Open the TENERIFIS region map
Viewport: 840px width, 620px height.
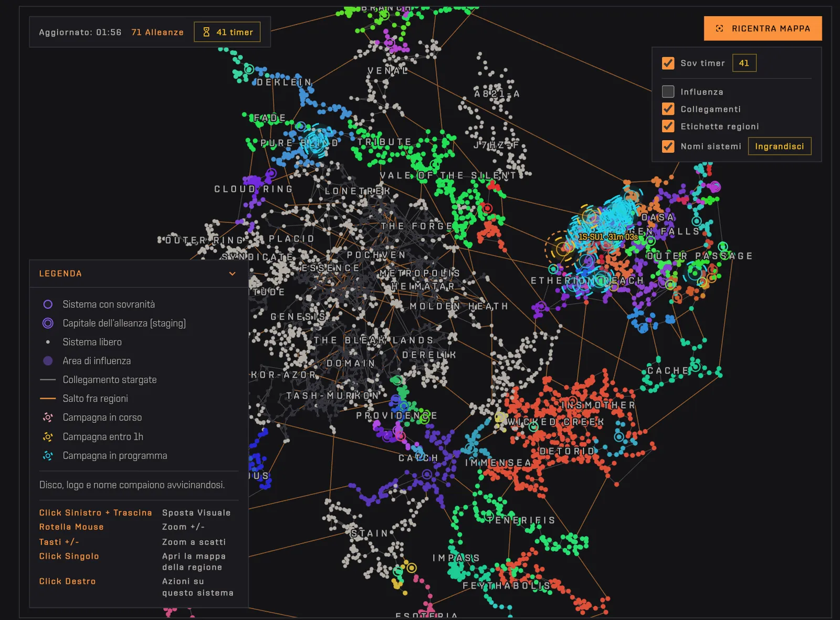[521, 520]
